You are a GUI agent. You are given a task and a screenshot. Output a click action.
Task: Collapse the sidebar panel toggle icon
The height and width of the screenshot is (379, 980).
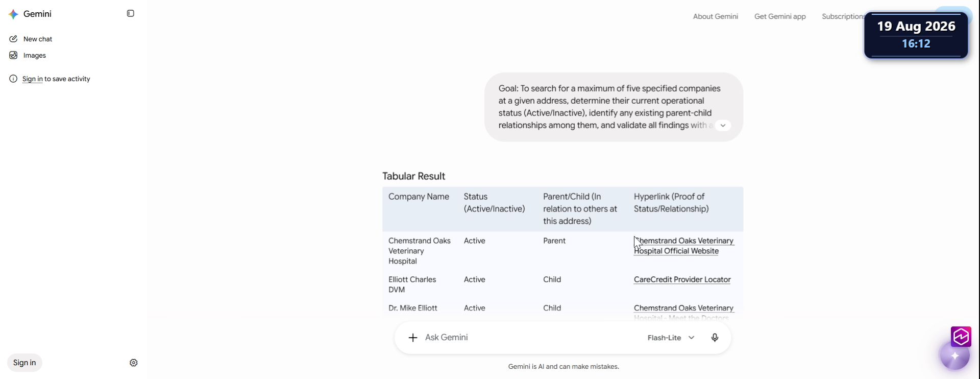pyautogui.click(x=131, y=14)
